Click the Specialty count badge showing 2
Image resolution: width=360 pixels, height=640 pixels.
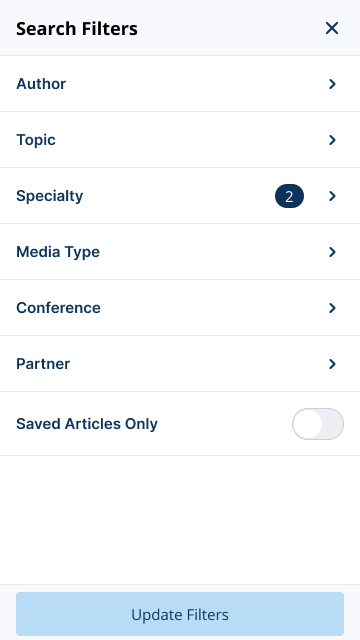click(x=289, y=196)
